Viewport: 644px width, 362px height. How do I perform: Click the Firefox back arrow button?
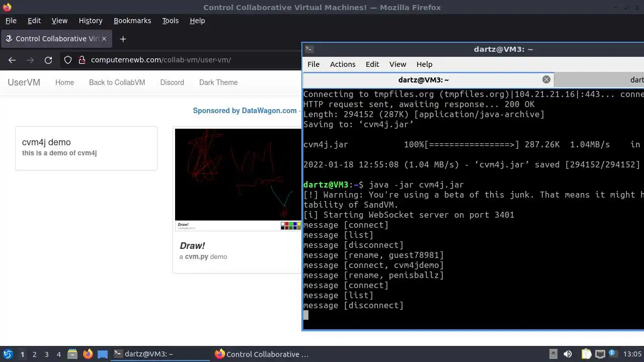pyautogui.click(x=12, y=60)
